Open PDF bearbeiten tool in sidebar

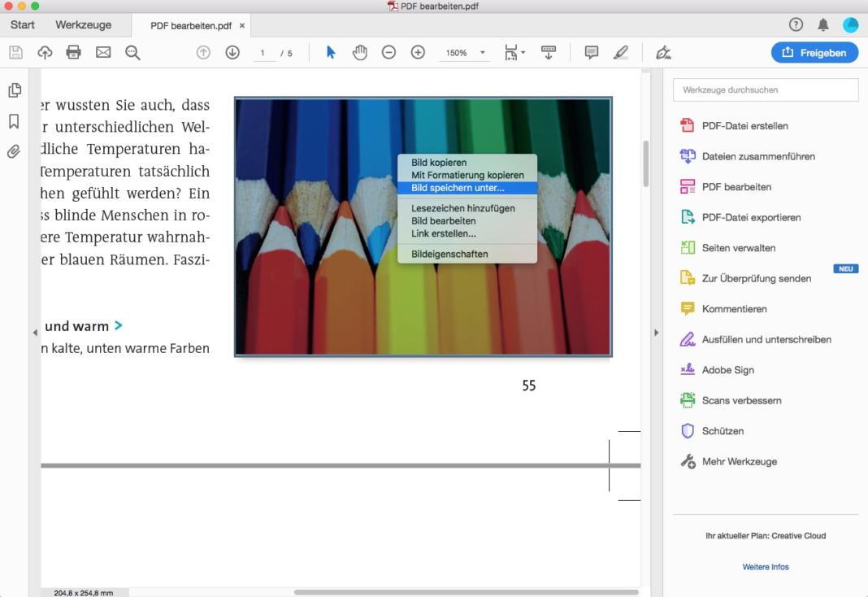tap(725, 186)
